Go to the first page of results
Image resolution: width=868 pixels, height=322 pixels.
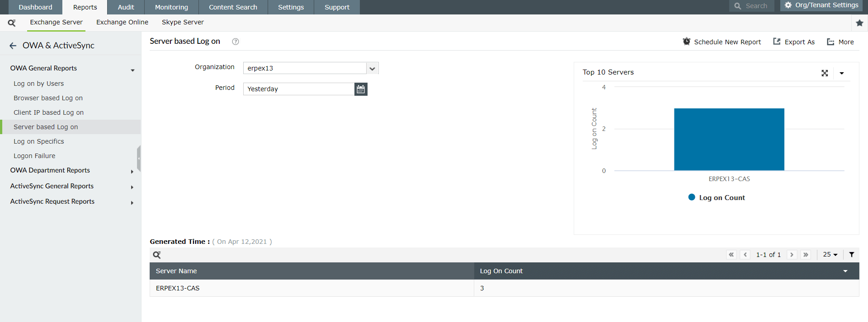pos(731,255)
